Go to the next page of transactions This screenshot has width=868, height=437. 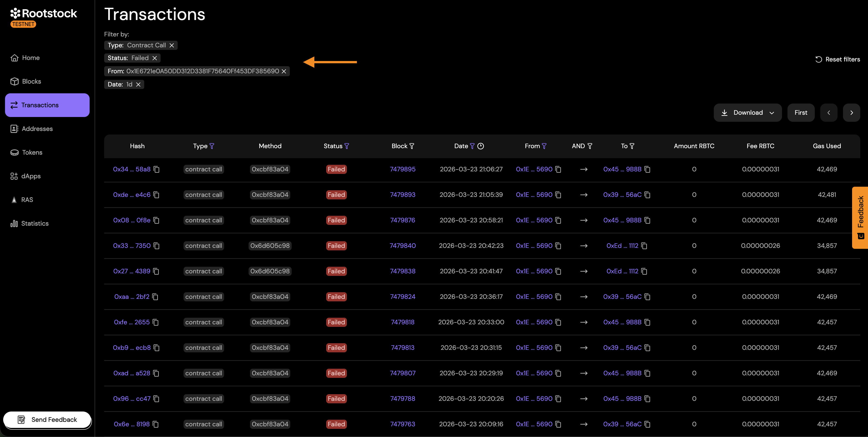[x=851, y=113]
